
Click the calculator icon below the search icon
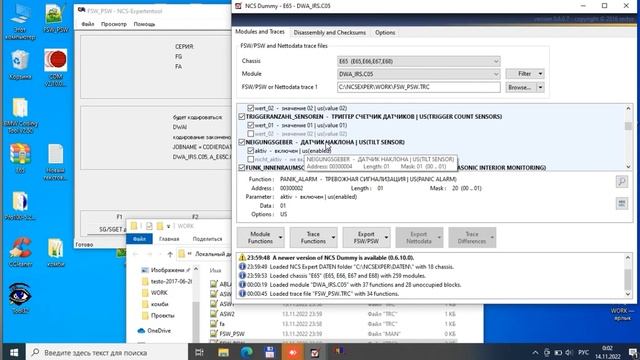[x=622, y=203]
